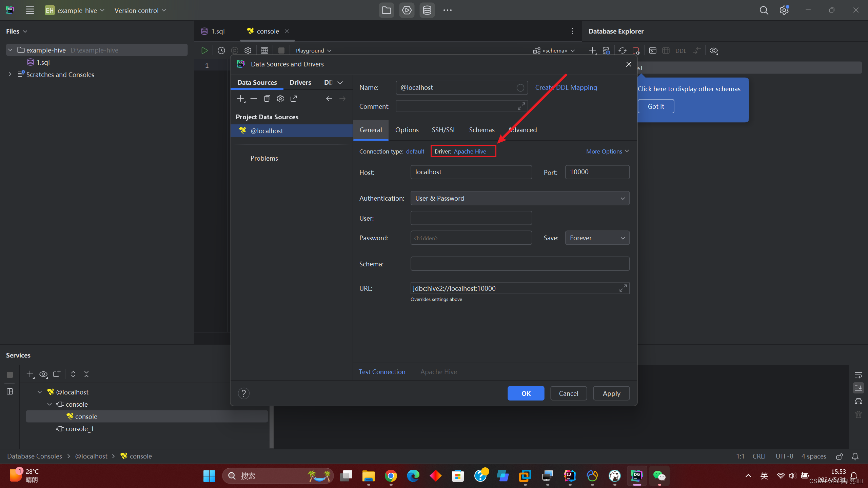Viewport: 868px width, 488px height.
Task: Click the Test Connection link
Action: click(382, 372)
